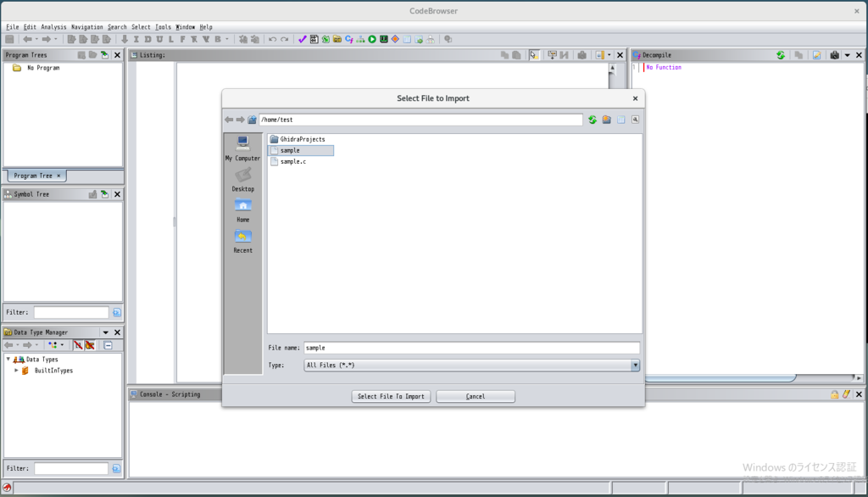Switch to the Program Tree tab
Image resolution: width=868 pixels, height=497 pixels.
pyautogui.click(x=36, y=176)
